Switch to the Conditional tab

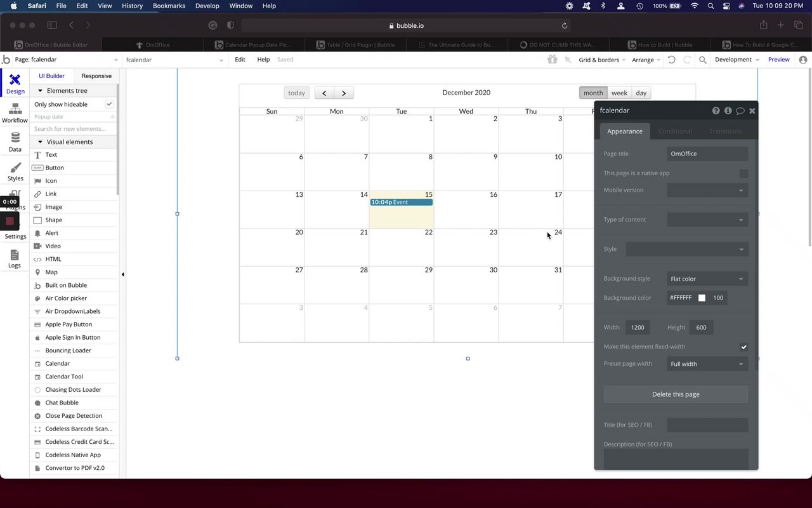coord(675,131)
